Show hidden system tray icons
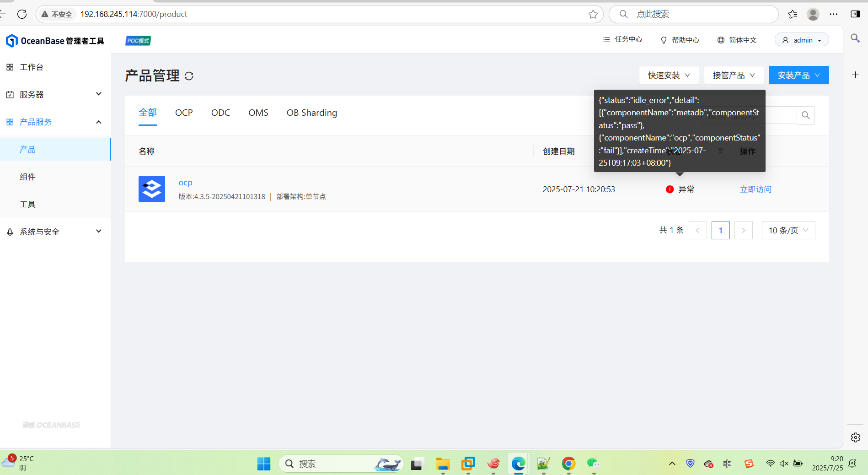Viewport: 868px width, 475px height. pos(672,464)
